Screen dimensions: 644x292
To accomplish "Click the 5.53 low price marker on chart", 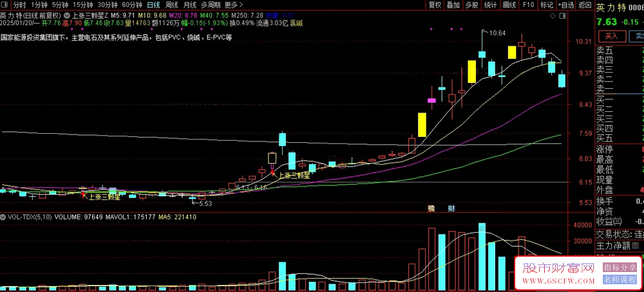I will (x=207, y=203).
